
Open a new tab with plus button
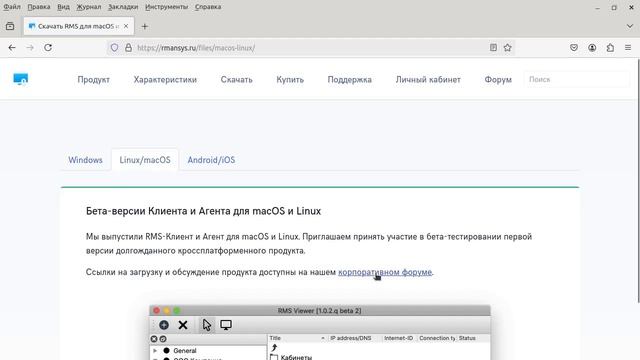(144, 27)
